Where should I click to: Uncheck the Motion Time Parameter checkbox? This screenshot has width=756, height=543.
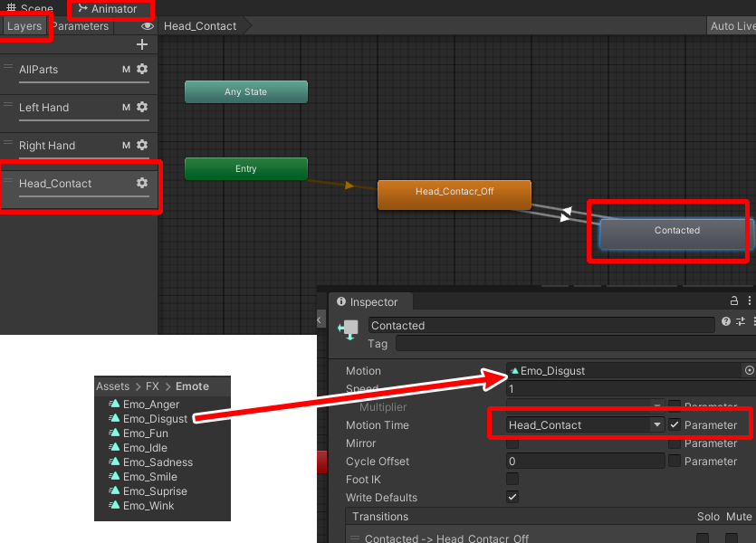pos(675,425)
